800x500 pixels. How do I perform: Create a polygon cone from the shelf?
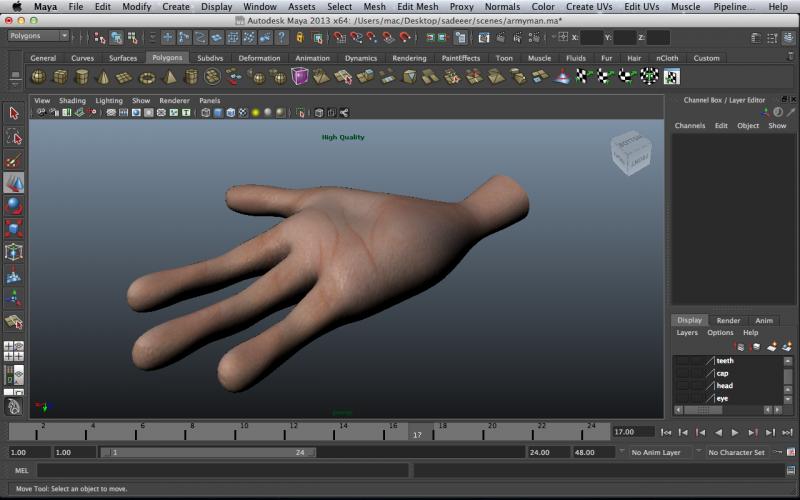[x=104, y=77]
